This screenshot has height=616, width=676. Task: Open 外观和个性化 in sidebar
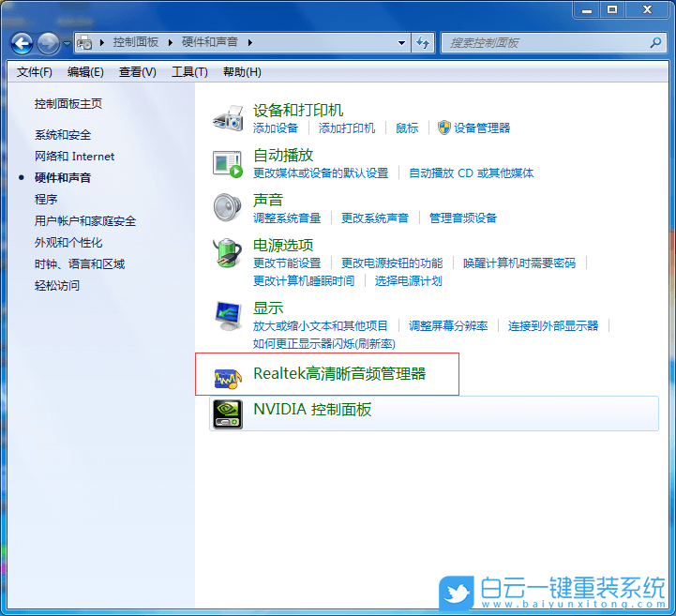coord(68,242)
